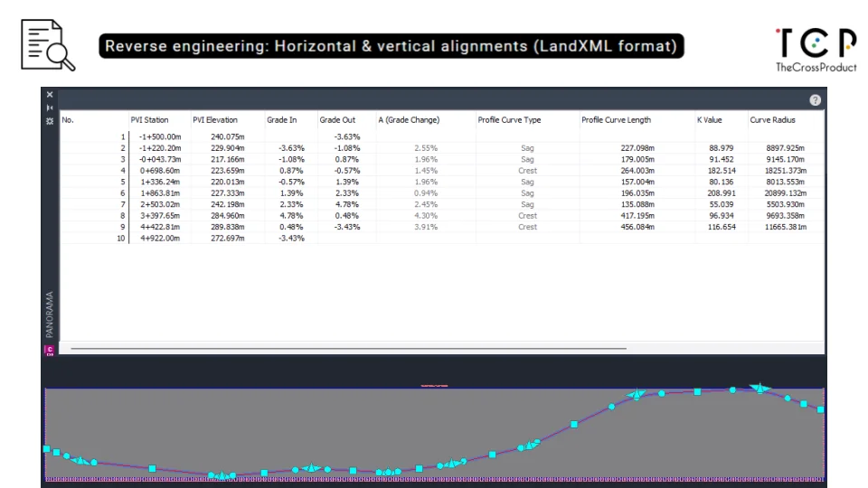This screenshot has width=868, height=488.
Task: Click the horizontal scrollbar in the Panorama table
Action: tap(348, 348)
